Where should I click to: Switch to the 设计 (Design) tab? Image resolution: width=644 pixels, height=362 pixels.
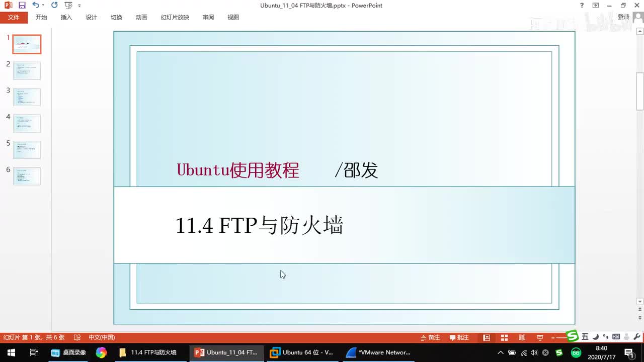pos(91,17)
